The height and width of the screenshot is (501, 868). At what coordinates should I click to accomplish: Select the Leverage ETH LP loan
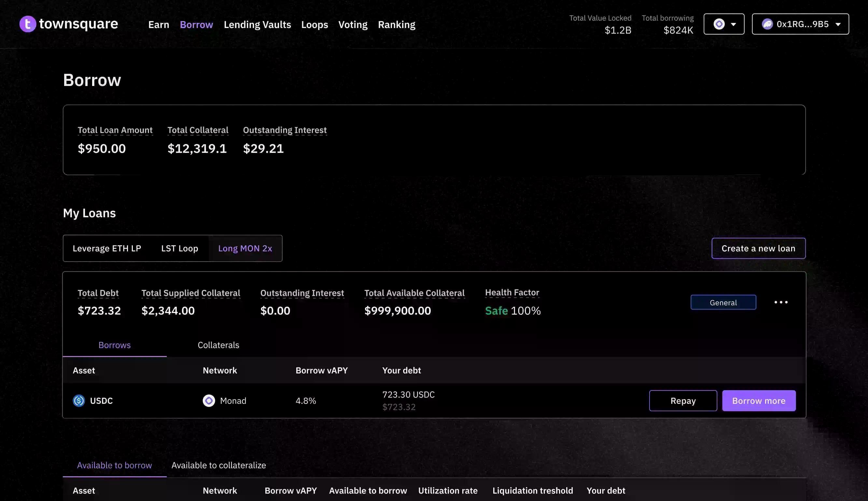106,249
